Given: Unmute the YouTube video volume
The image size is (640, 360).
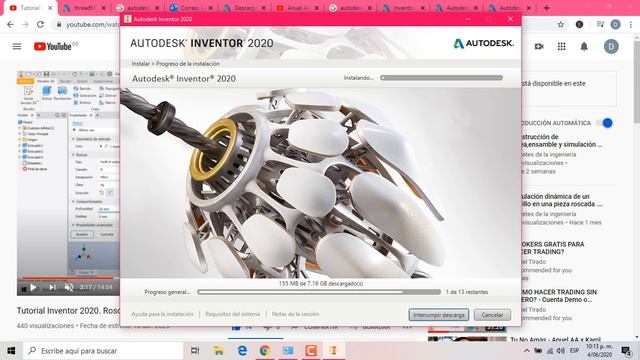Looking at the screenshot, I should tap(69, 287).
